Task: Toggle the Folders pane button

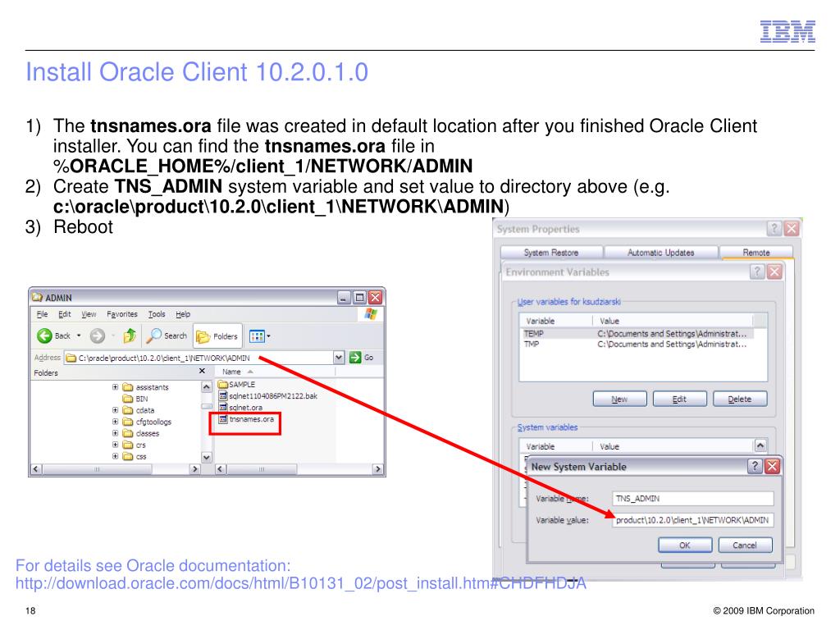Action: [217, 336]
